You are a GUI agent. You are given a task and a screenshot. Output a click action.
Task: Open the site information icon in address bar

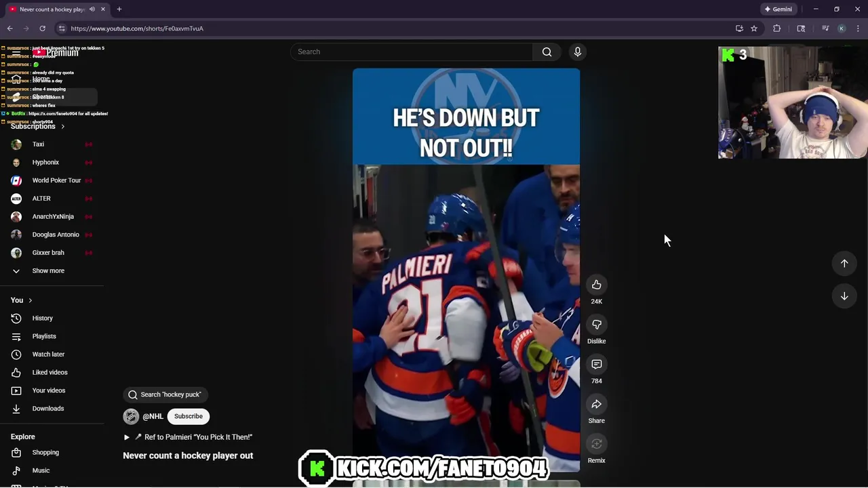[62, 28]
